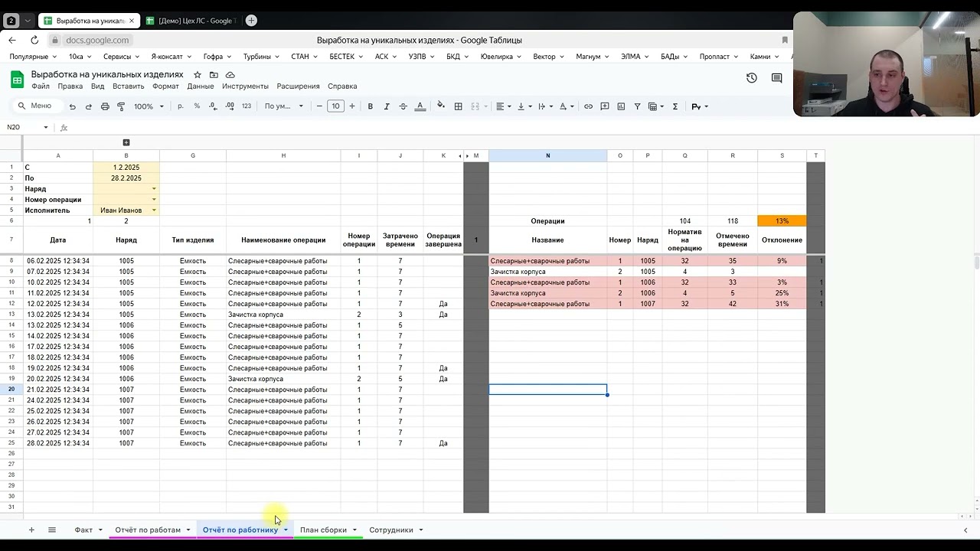Screen dimensions: 980x551
Task: Click the Functions sigma icon
Action: 675,106
